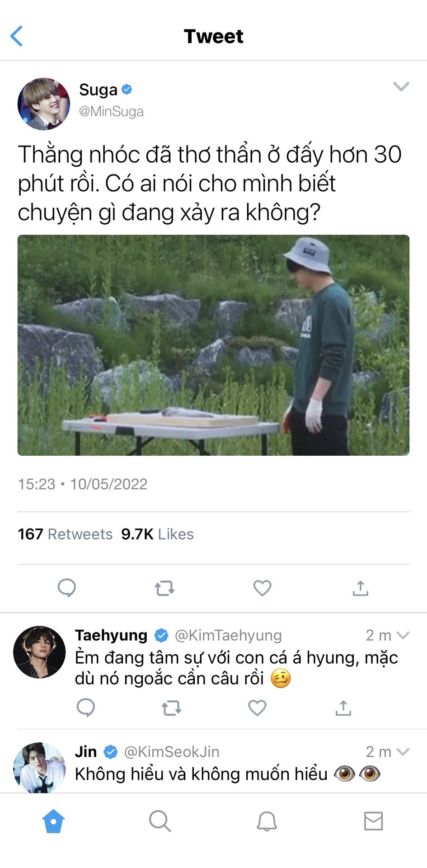Open the Messages envelope tab
Viewport: 427px width, 868px height.
coord(373,821)
